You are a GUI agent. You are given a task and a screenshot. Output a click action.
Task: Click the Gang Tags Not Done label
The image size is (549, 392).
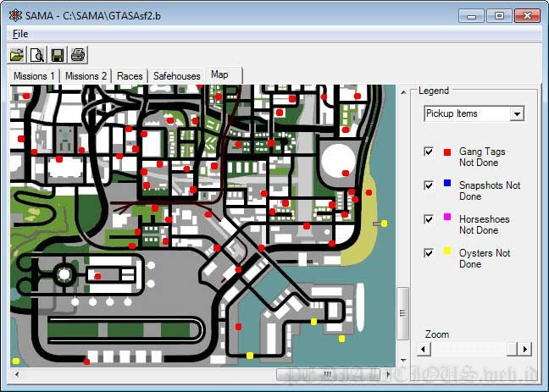[x=482, y=157]
